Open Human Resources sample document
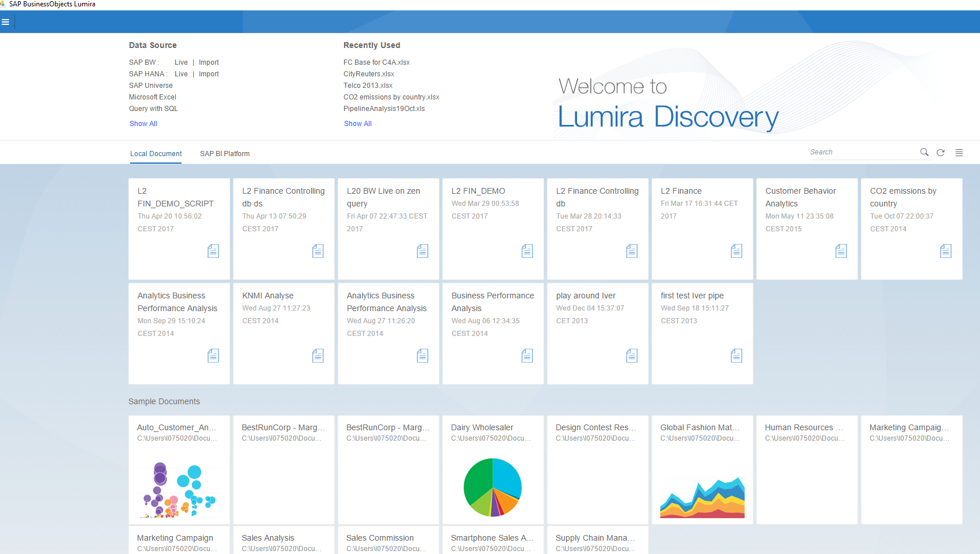This screenshot has width=980, height=554. [x=807, y=470]
